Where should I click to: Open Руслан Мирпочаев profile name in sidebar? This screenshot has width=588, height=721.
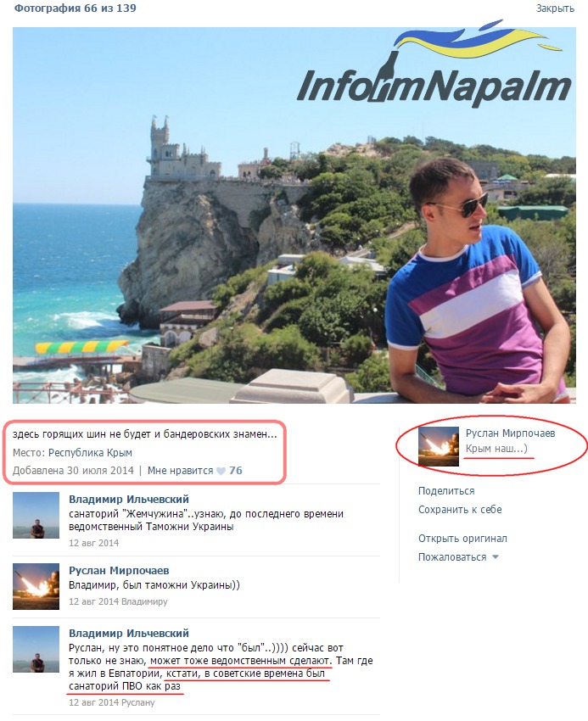[x=510, y=433]
